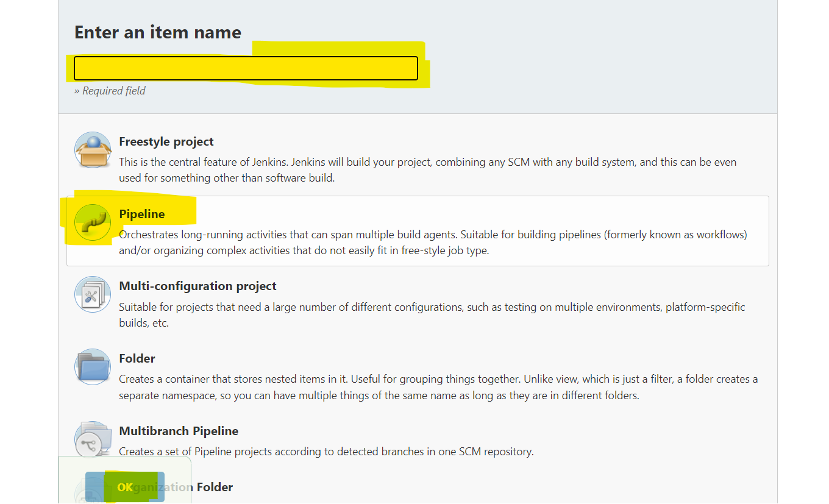Choose the Multibranch Pipeline title
Image resolution: width=829 pixels, height=504 pixels.
(x=179, y=431)
